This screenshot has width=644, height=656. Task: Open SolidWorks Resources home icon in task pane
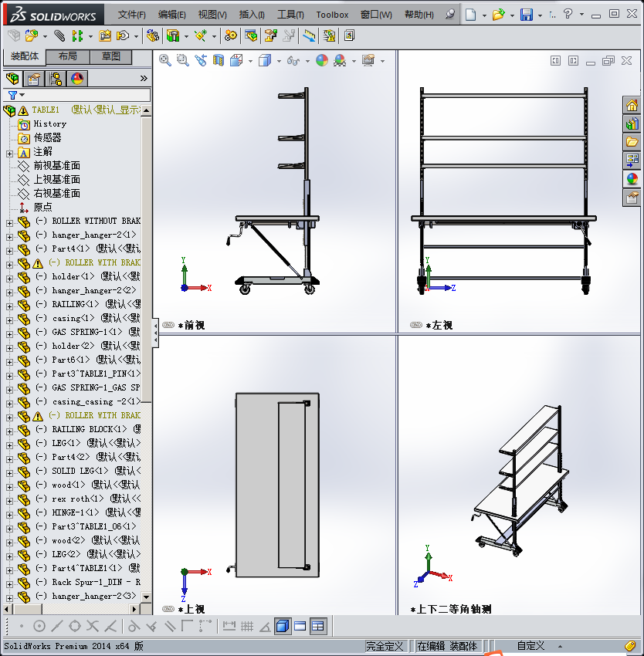632,105
